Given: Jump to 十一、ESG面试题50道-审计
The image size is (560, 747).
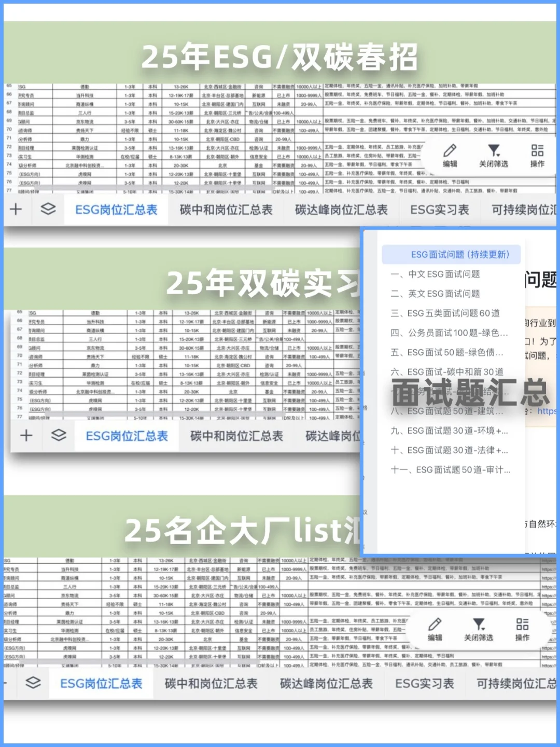Looking at the screenshot, I should 451,469.
